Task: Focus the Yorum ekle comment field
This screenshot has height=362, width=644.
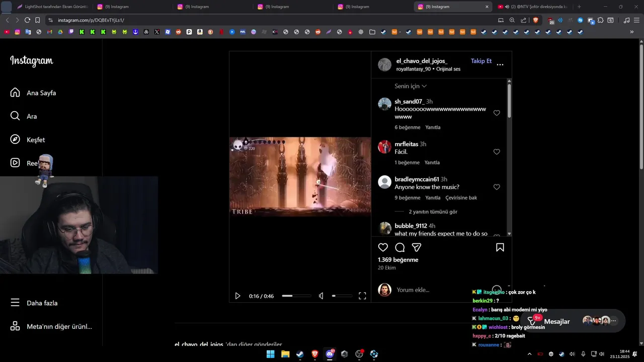Action: point(413,290)
